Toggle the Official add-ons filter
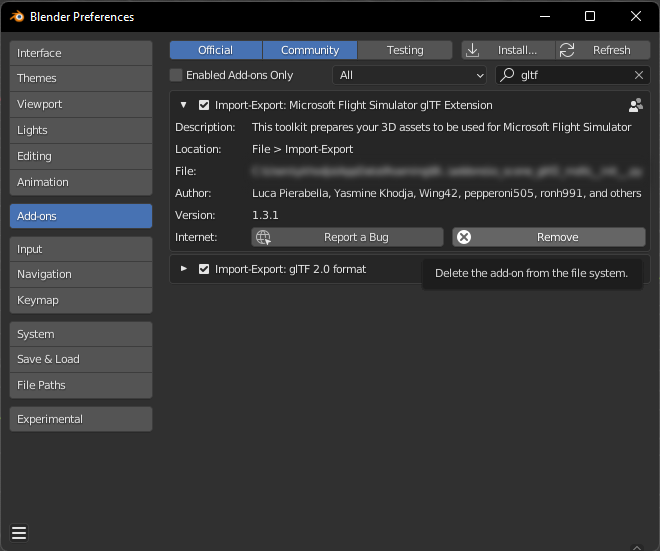The image size is (660, 551). point(216,50)
